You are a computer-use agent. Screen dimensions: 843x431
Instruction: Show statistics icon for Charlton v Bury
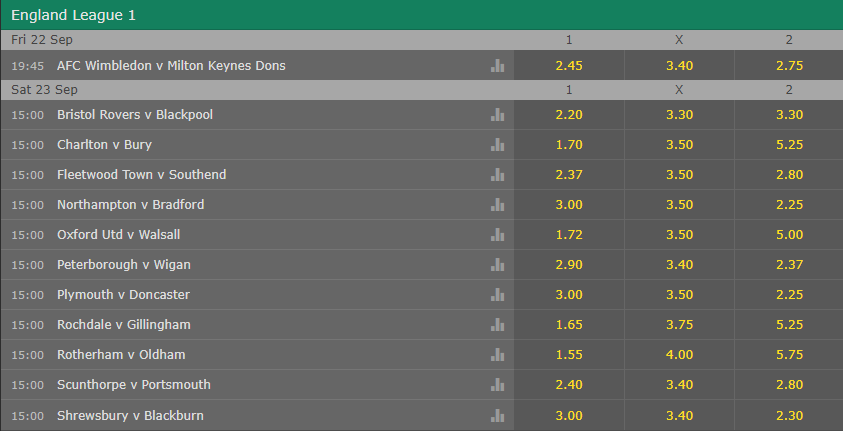tap(497, 145)
